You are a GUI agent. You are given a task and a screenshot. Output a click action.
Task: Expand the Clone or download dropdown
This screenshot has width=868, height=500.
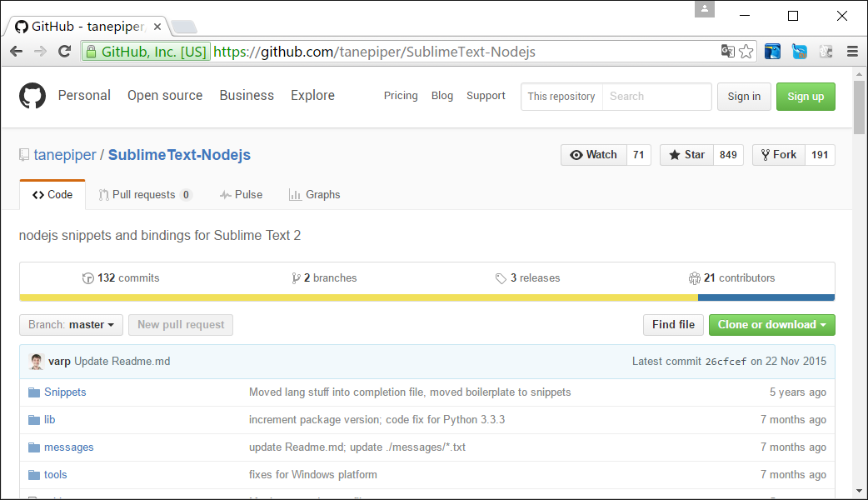tap(771, 325)
